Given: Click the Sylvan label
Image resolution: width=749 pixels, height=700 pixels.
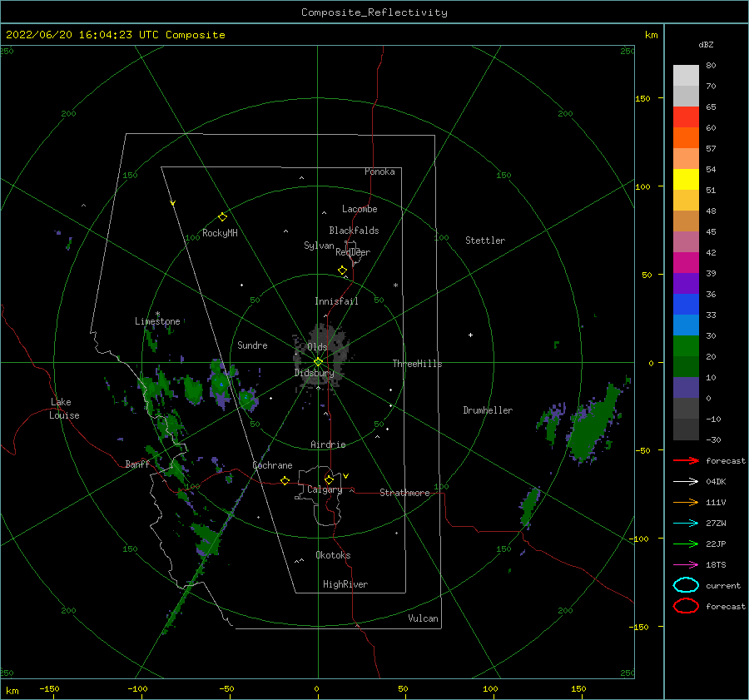Looking at the screenshot, I should [x=319, y=246].
